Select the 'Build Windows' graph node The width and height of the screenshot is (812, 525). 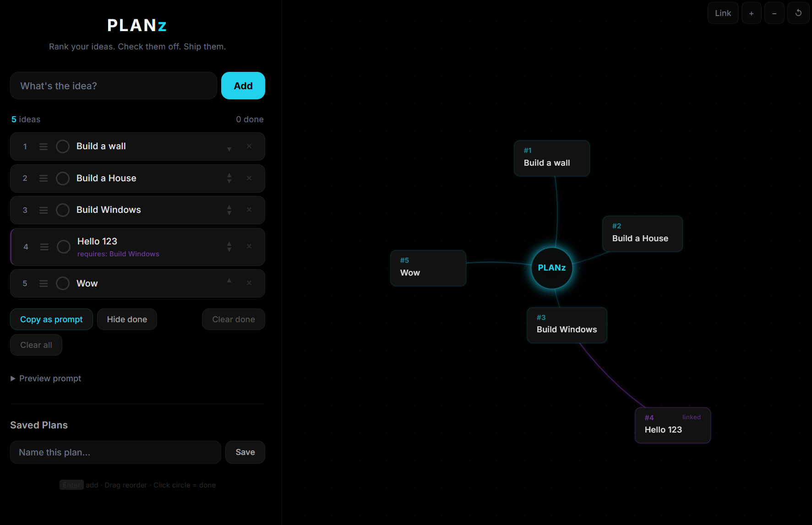(x=567, y=325)
